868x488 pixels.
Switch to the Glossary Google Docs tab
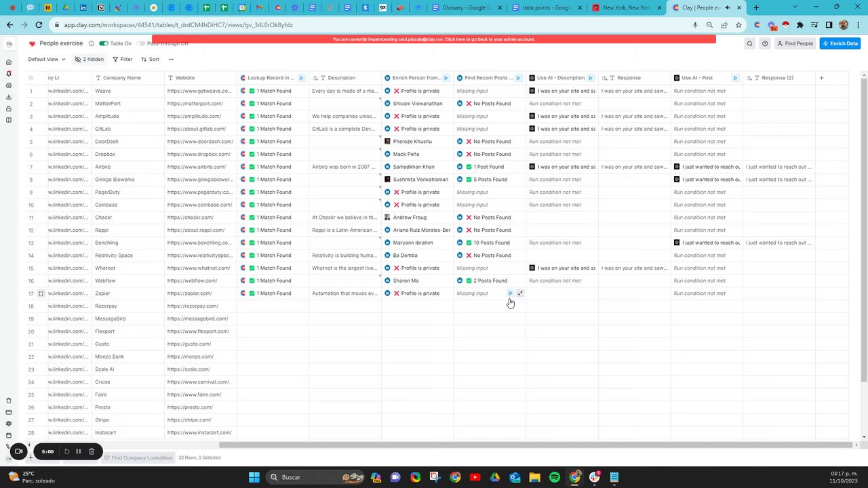point(466,7)
